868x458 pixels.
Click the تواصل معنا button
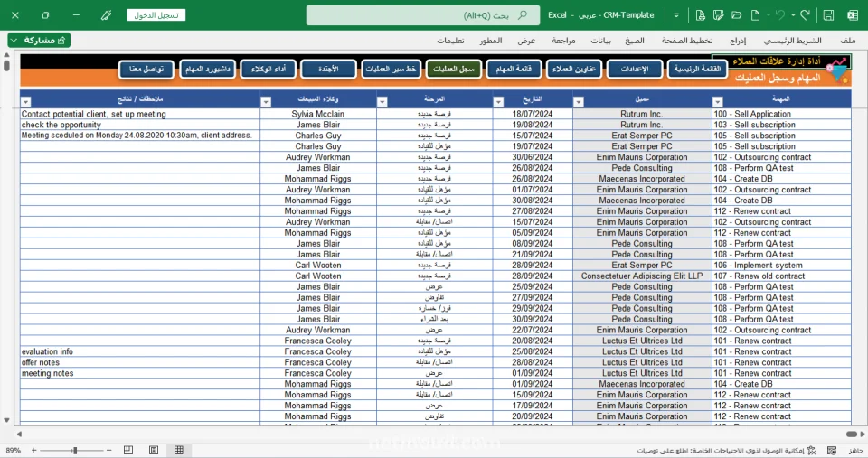[x=146, y=70]
